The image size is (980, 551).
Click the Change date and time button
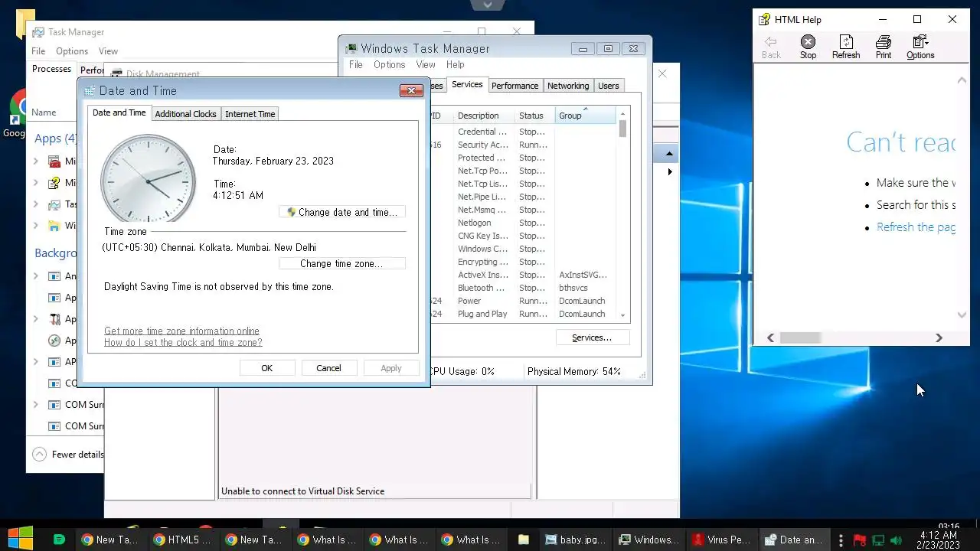[x=342, y=212]
